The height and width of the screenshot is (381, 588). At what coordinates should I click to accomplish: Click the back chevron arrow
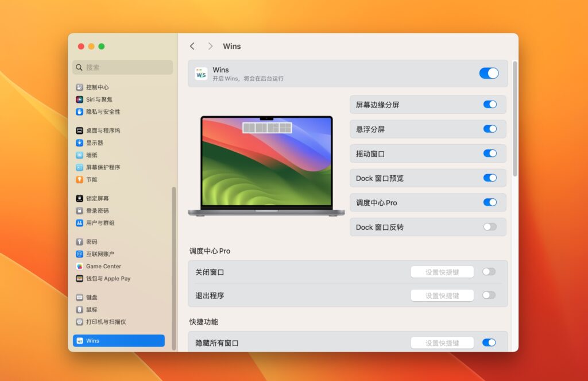pos(192,46)
